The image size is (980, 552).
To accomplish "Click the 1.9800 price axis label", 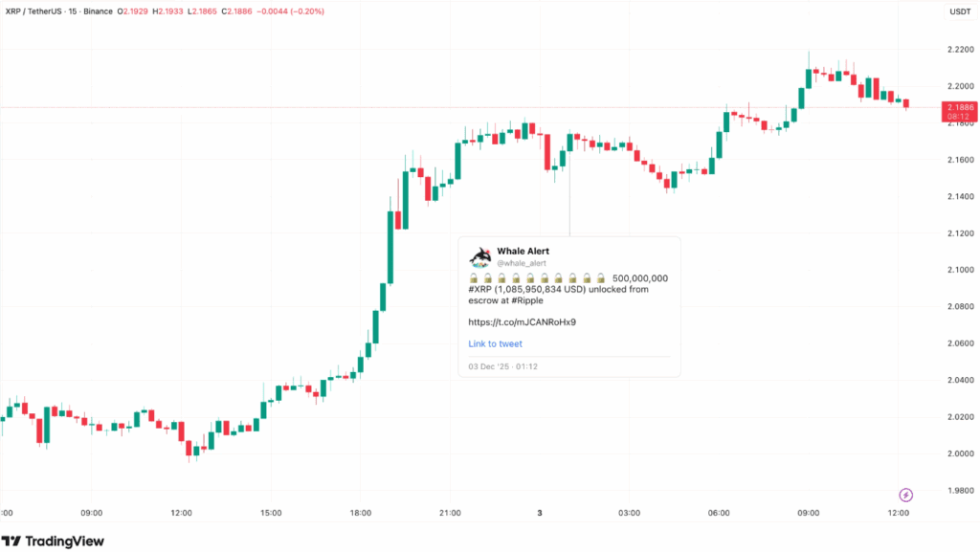I will pyautogui.click(x=960, y=491).
